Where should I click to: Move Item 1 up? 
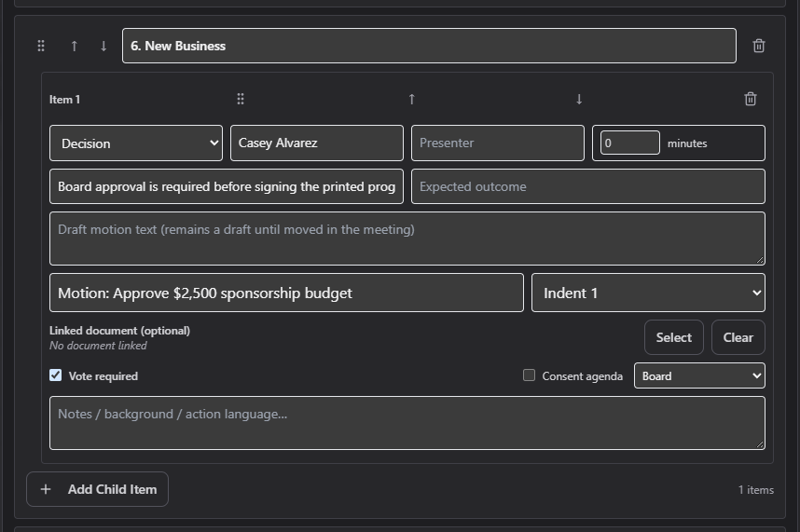412,99
